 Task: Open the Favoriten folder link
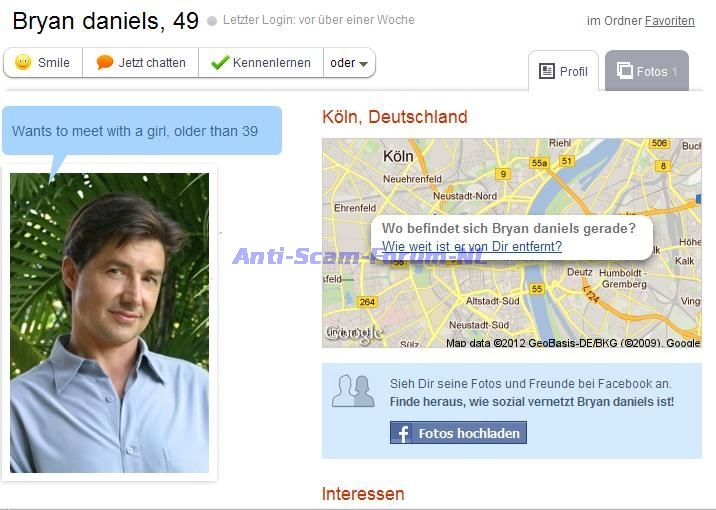coord(669,21)
